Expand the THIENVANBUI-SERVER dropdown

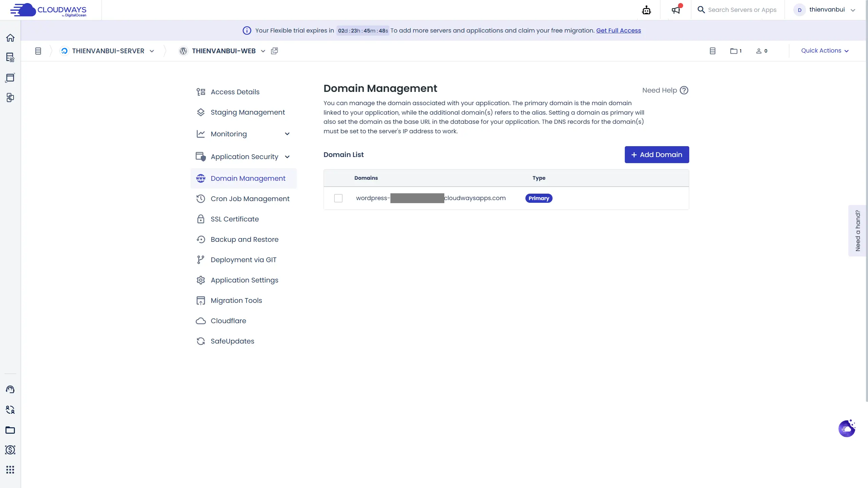click(152, 51)
